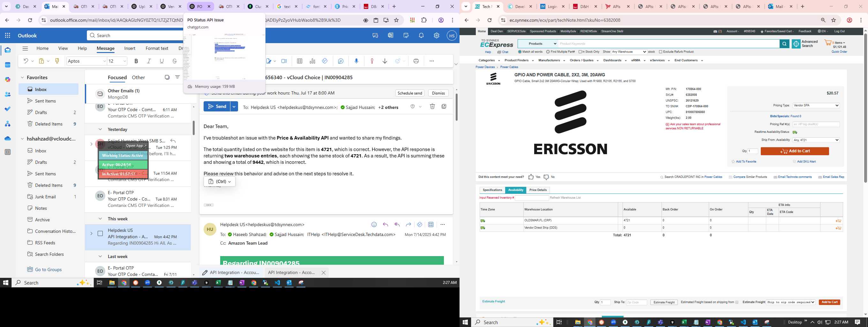This screenshot has height=327, width=868.
Task: Set low importance with down arrow icon
Action: click(x=385, y=61)
